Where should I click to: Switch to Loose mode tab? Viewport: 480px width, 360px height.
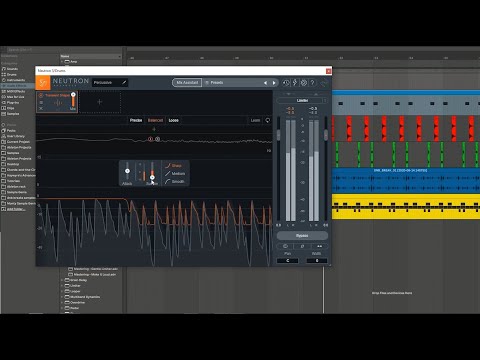[173, 120]
